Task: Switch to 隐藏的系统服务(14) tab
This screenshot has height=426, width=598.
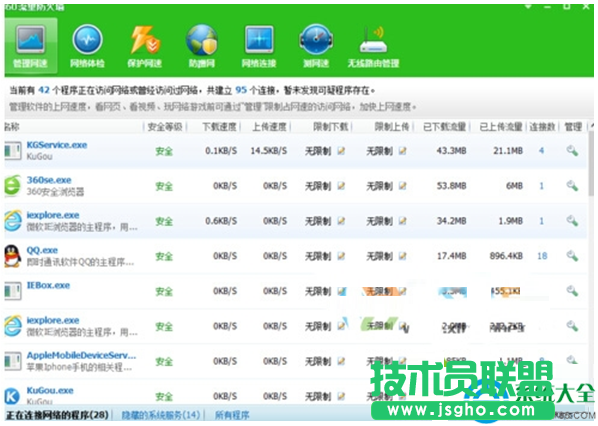Action: [161, 415]
